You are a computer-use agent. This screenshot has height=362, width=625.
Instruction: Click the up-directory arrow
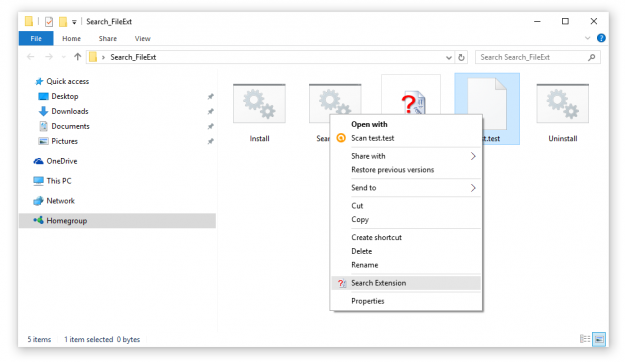coord(77,57)
